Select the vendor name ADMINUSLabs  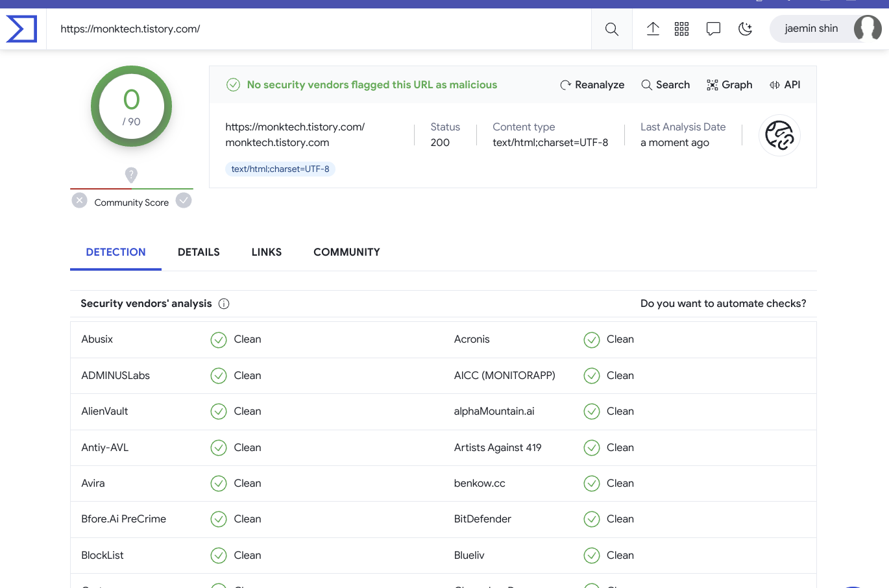click(116, 376)
